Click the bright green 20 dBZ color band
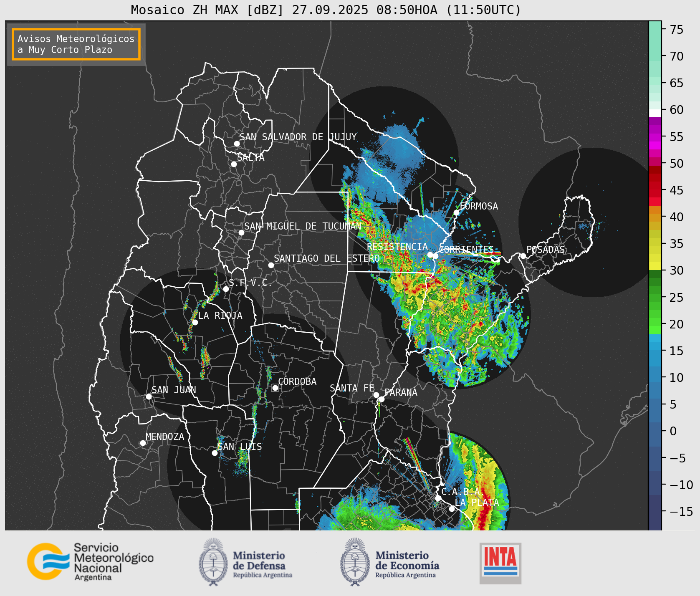Image resolution: width=700 pixels, height=596 pixels. [x=655, y=330]
